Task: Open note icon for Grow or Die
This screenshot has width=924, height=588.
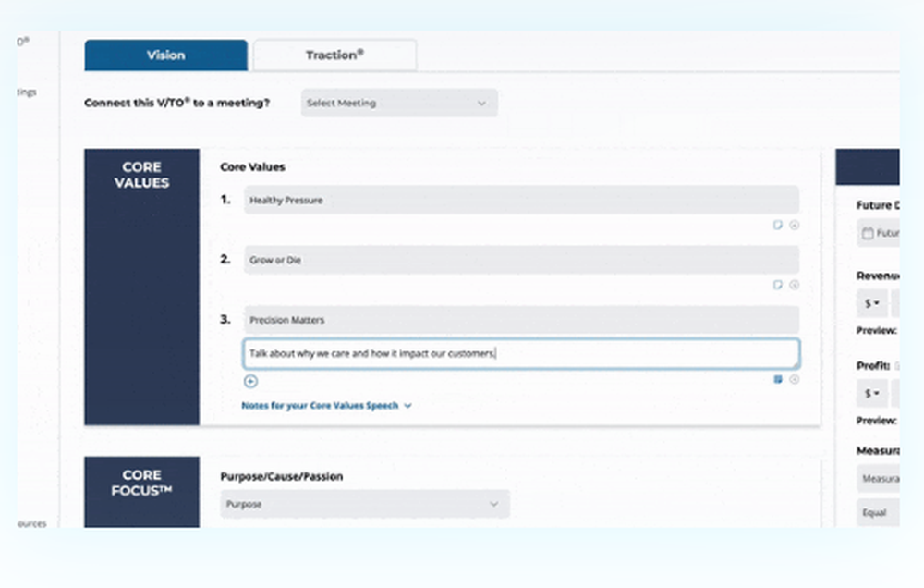Action: [778, 285]
